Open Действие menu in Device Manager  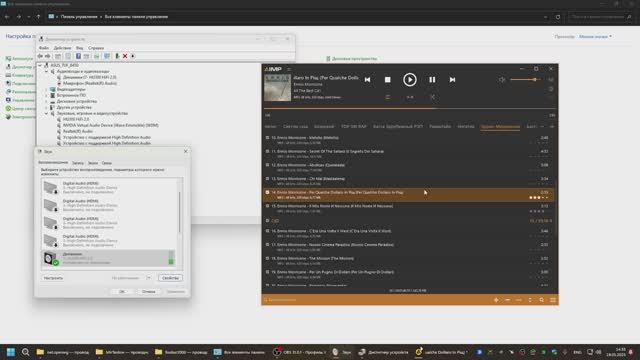[62, 48]
